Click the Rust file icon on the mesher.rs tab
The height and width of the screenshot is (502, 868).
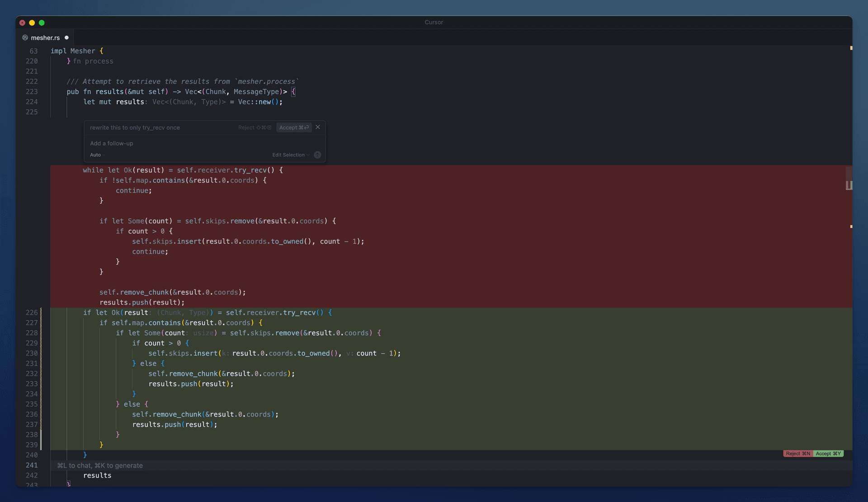[26, 38]
